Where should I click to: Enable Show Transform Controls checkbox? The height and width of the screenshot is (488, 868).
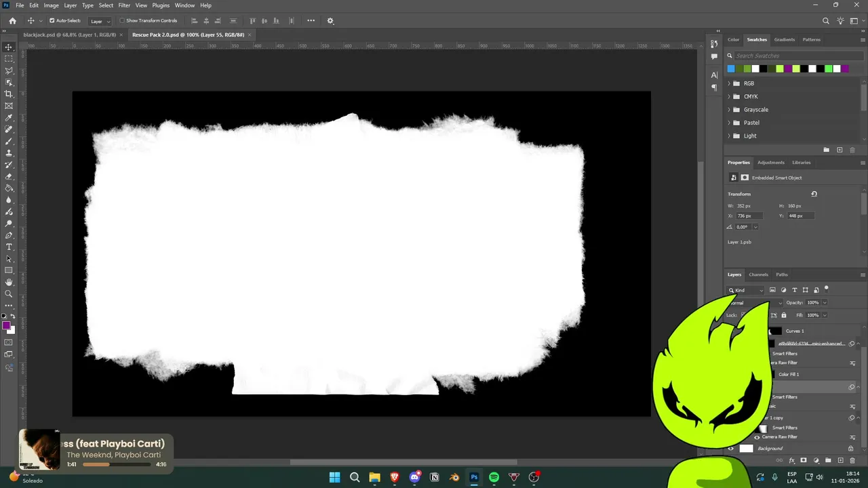tap(122, 21)
